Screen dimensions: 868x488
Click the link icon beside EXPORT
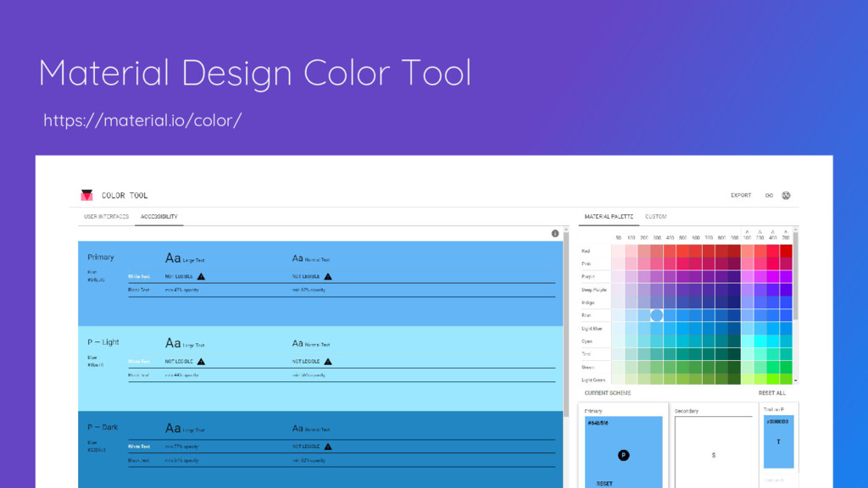pyautogui.click(x=769, y=196)
